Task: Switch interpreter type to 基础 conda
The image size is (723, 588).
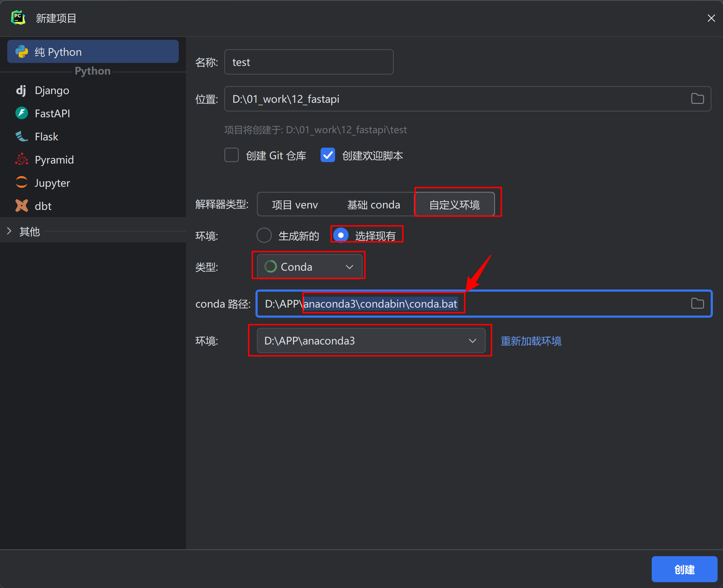Action: tap(373, 204)
